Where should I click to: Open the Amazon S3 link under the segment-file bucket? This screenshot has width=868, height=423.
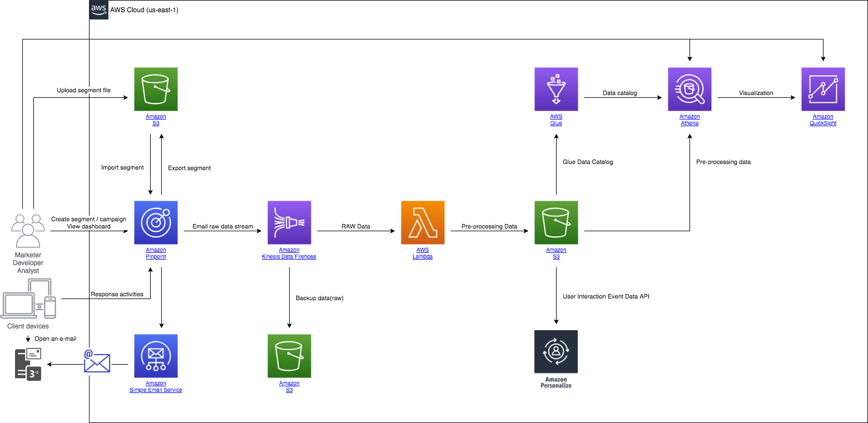tap(156, 120)
